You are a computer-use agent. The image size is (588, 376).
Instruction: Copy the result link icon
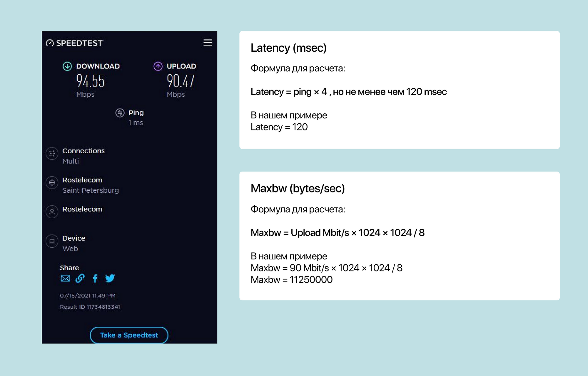[80, 278]
